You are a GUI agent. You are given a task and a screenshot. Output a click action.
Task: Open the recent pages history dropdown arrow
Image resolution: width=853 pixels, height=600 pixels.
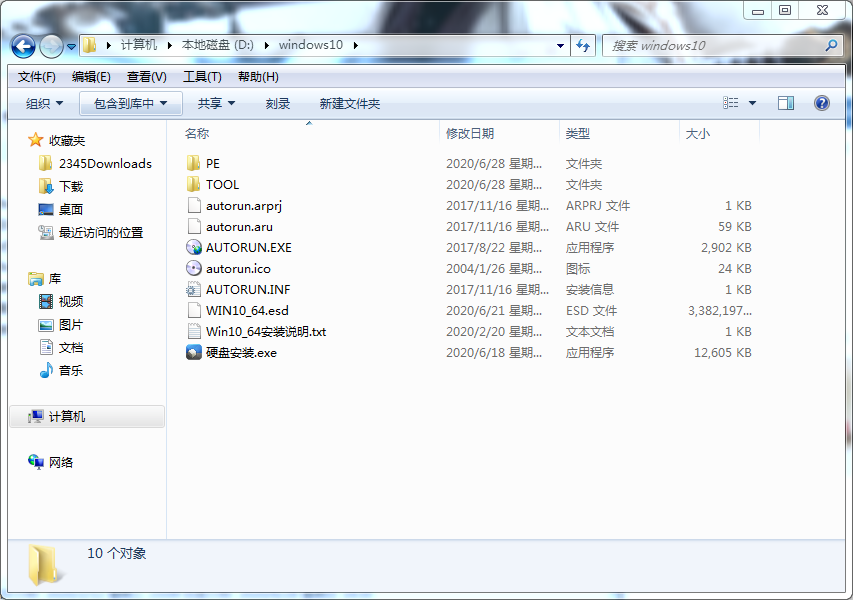point(71,47)
